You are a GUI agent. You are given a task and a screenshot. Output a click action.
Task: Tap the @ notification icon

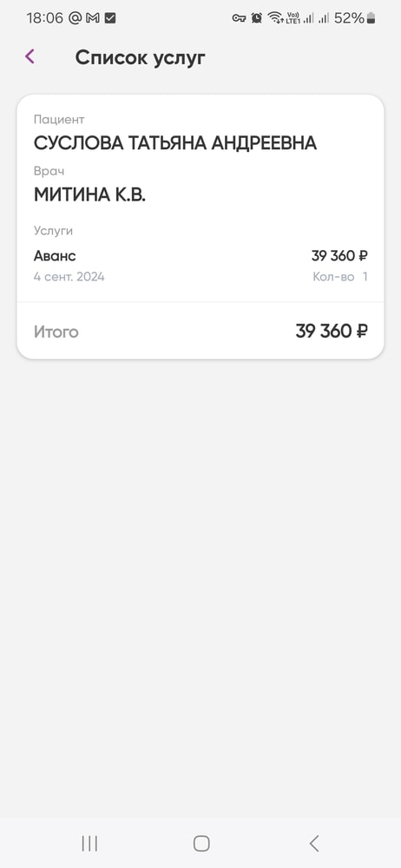[75, 17]
